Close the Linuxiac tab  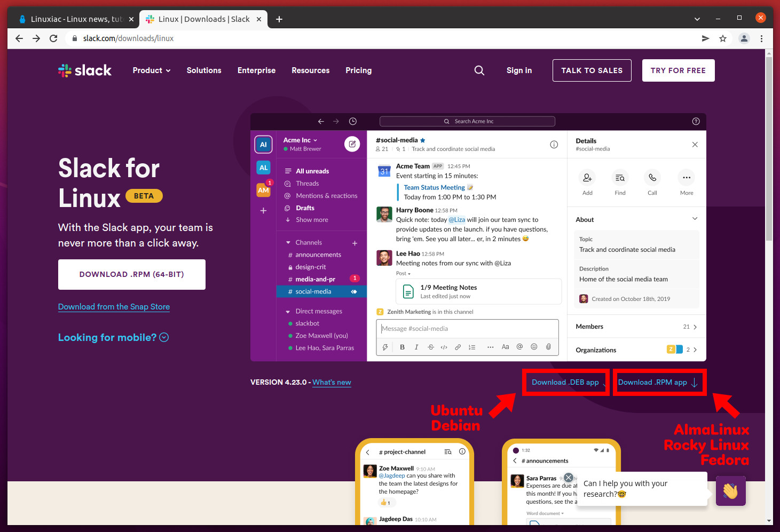(x=131, y=19)
